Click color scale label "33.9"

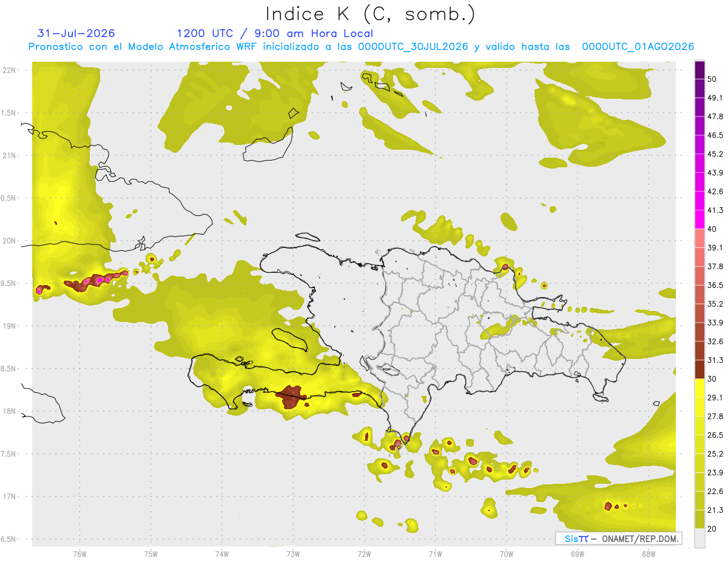[715, 323]
